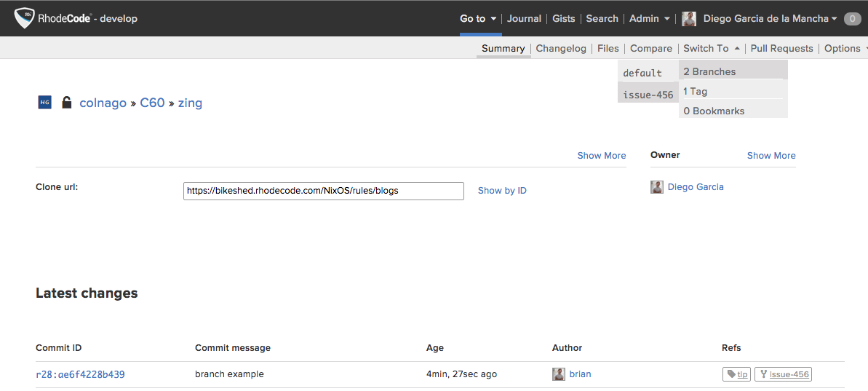Choose the default branch entry
Image resolution: width=868 pixels, height=391 pixels.
click(x=643, y=73)
